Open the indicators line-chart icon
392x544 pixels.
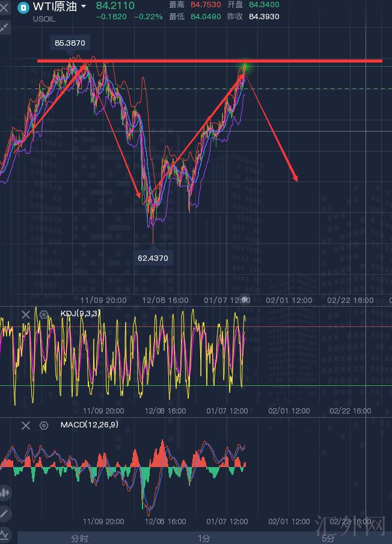(x=5, y=534)
